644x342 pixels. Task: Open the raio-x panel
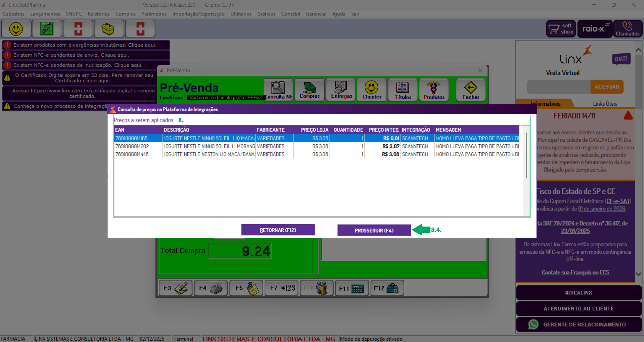[595, 29]
